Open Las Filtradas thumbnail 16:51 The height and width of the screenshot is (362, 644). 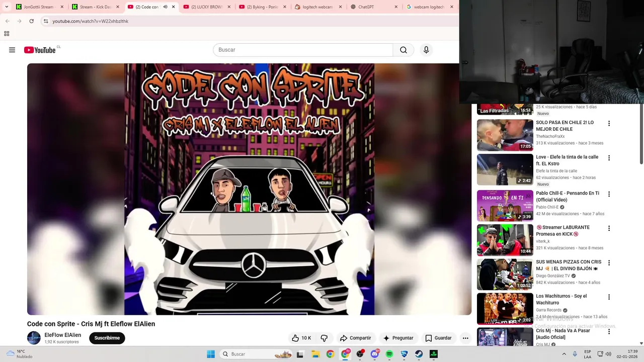pyautogui.click(x=505, y=109)
